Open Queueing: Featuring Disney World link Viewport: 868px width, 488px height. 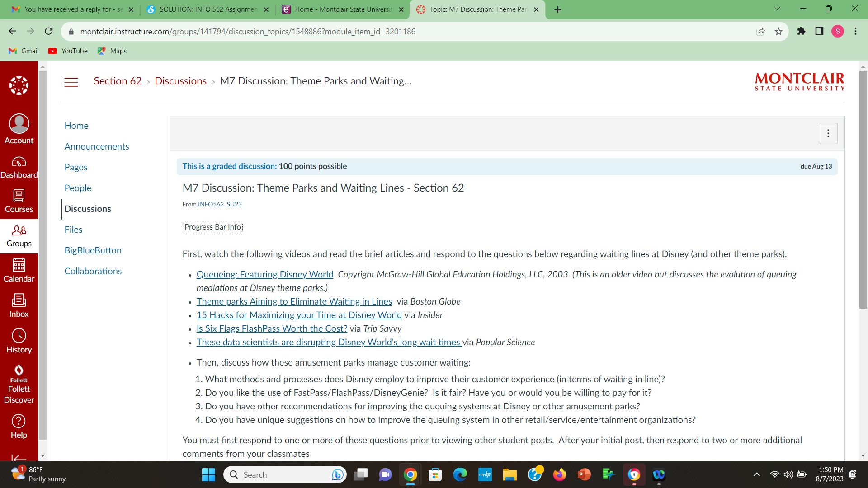[x=264, y=274]
